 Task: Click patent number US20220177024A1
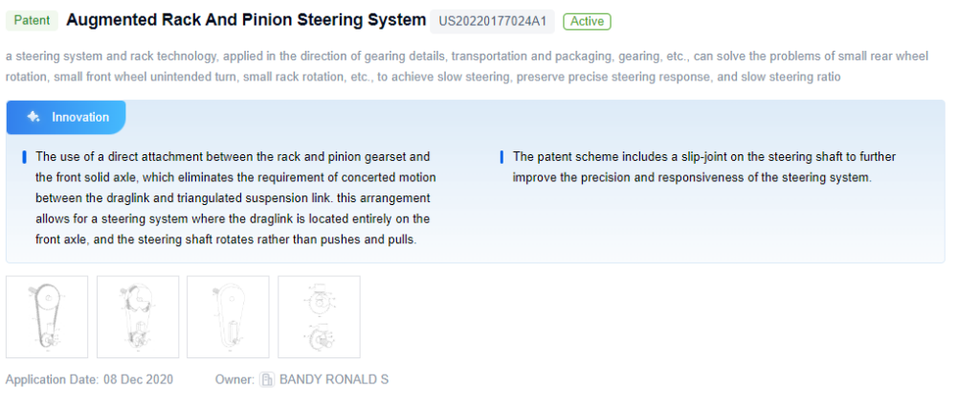[x=492, y=21]
